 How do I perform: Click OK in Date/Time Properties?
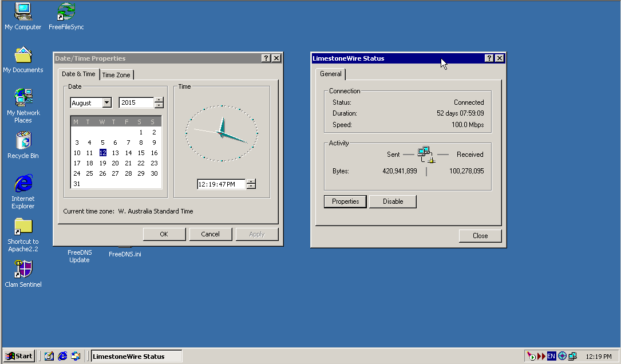point(164,234)
